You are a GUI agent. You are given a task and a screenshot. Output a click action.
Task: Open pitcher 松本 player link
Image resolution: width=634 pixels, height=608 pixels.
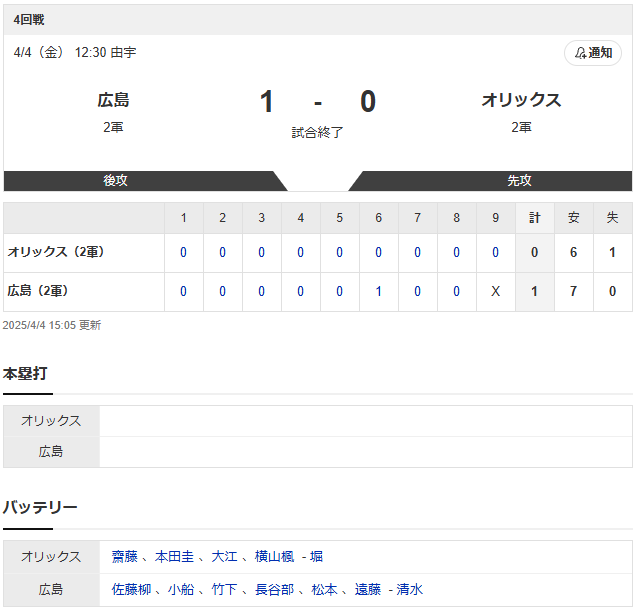[324, 589]
